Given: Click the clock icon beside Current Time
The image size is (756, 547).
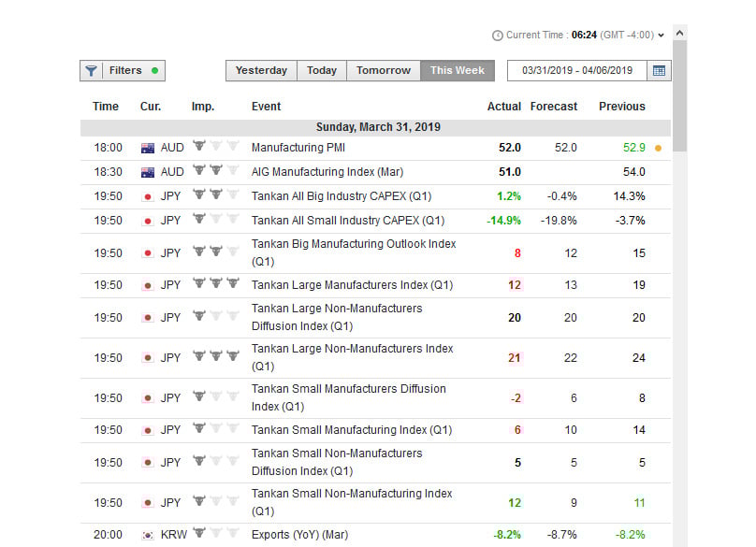Looking at the screenshot, I should point(497,36).
